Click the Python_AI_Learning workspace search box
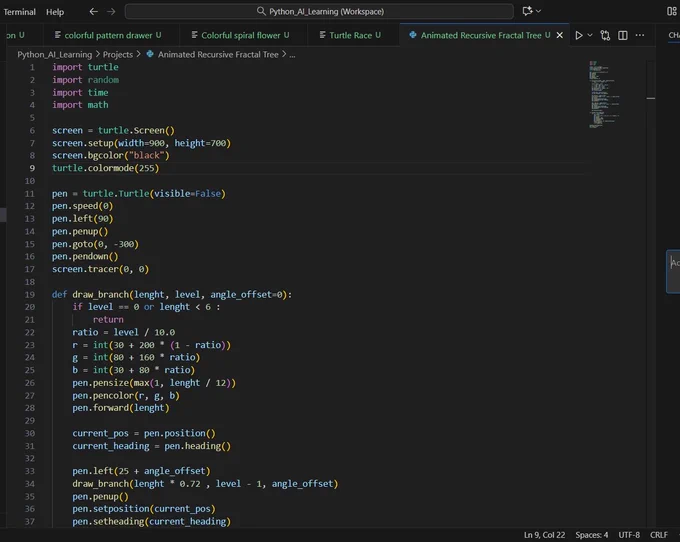680x542 pixels. (319, 11)
